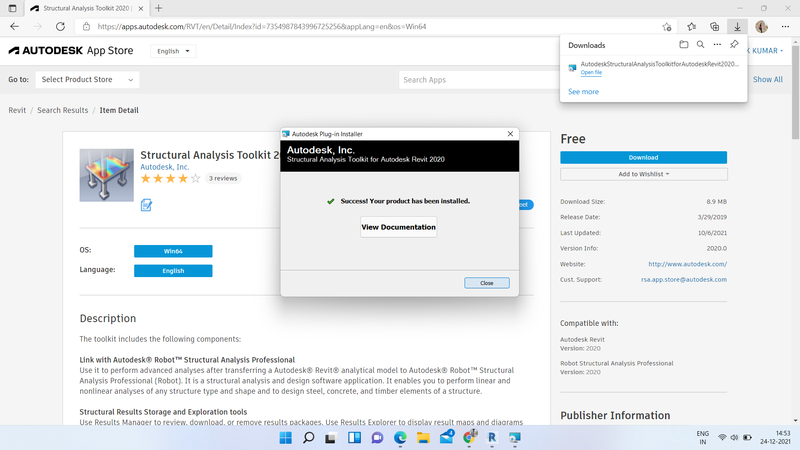Open downloads folder icon in Downloads panel

tap(684, 44)
